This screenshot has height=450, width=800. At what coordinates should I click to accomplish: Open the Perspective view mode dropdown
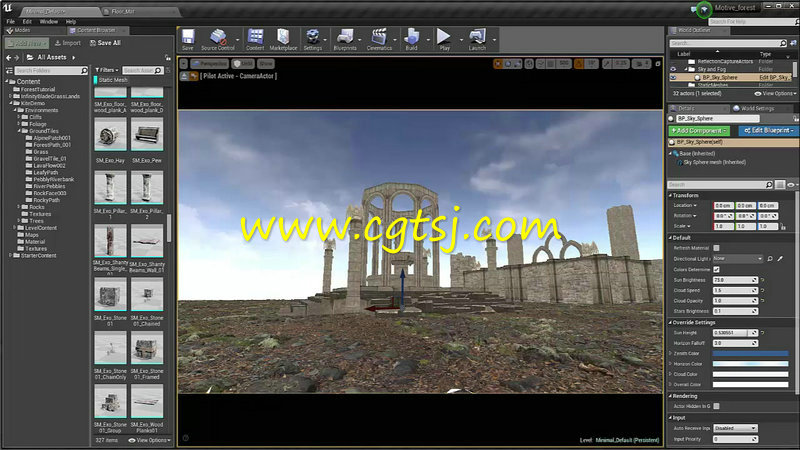coord(210,64)
